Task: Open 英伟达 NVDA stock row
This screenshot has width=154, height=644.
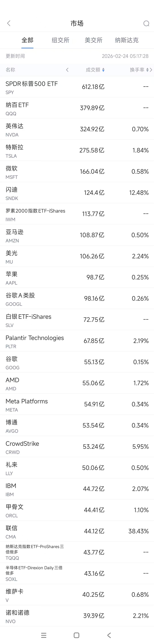Action: tap(77, 129)
